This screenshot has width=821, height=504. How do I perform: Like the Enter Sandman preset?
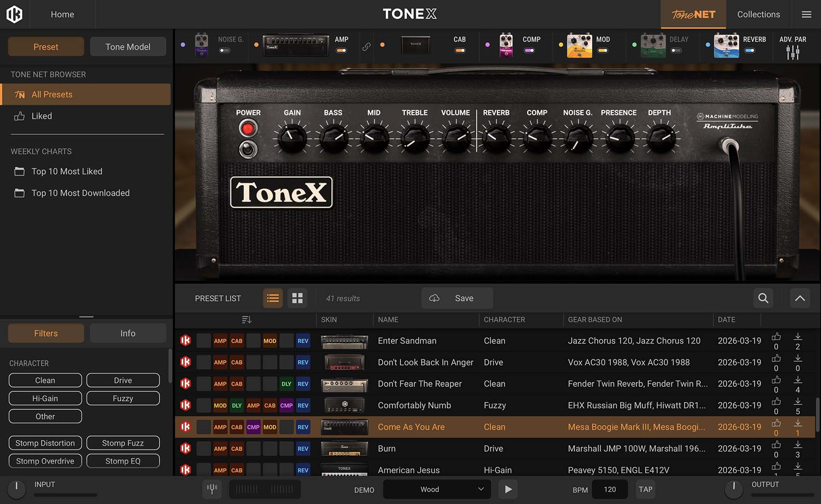[x=776, y=337]
